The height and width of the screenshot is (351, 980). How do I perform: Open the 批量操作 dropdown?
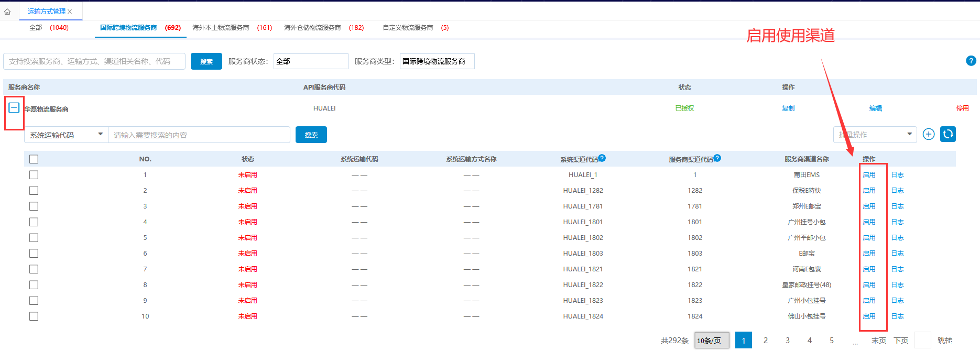coord(874,135)
